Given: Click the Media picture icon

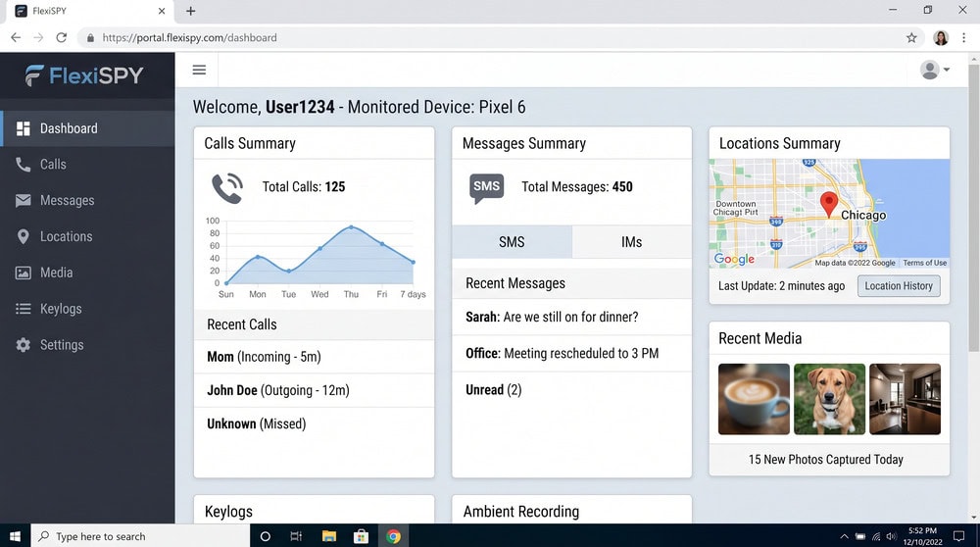Looking at the screenshot, I should tap(24, 273).
